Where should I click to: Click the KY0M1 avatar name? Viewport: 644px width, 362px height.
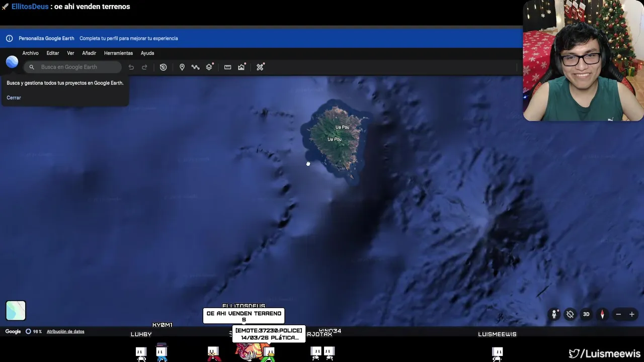(x=162, y=325)
